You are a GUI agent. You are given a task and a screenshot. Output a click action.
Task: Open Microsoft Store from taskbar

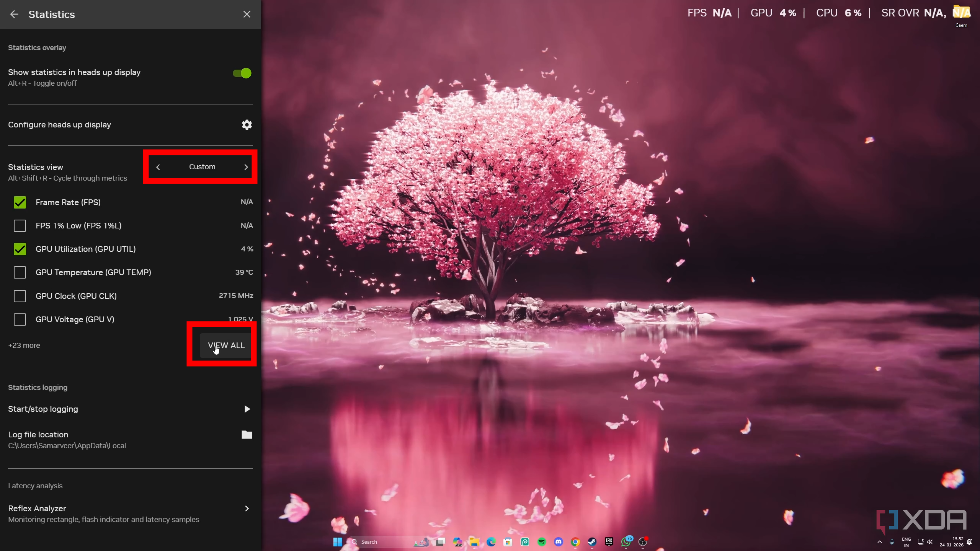coord(508,542)
